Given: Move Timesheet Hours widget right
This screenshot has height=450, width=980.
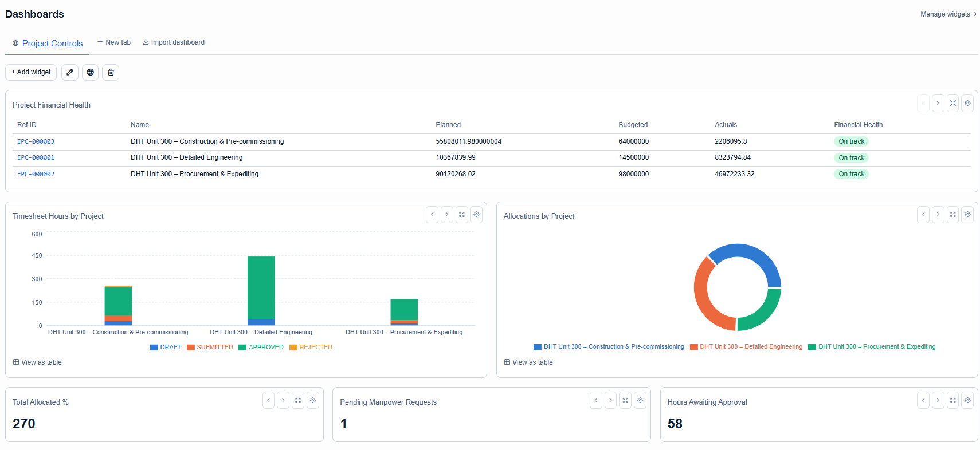Looking at the screenshot, I should [x=447, y=215].
